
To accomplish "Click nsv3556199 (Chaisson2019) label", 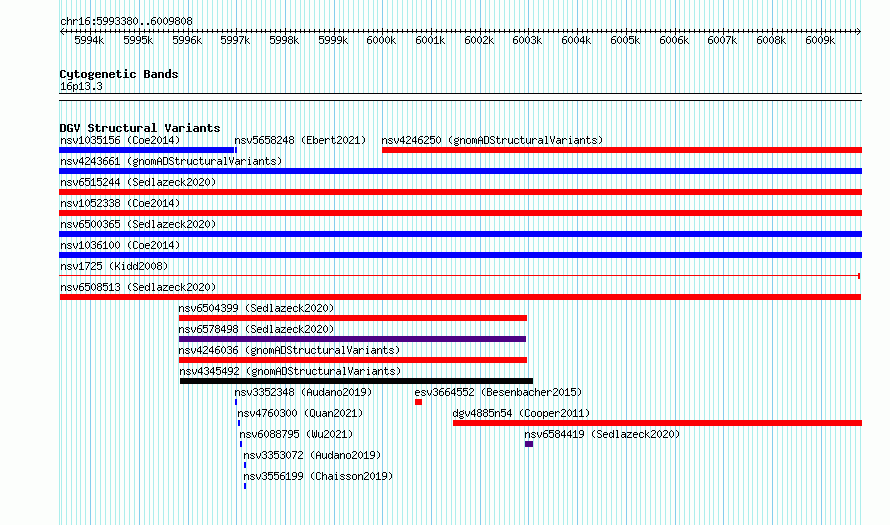I will (318, 476).
